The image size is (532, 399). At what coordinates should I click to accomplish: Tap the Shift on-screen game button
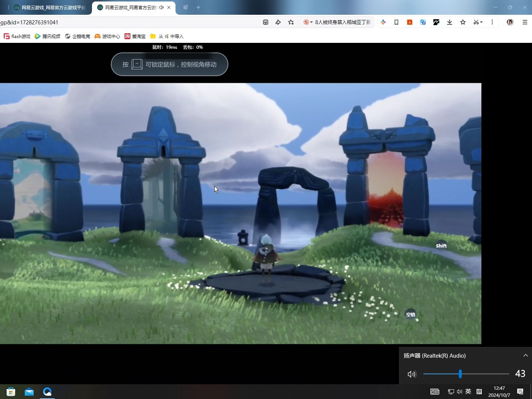[441, 246]
